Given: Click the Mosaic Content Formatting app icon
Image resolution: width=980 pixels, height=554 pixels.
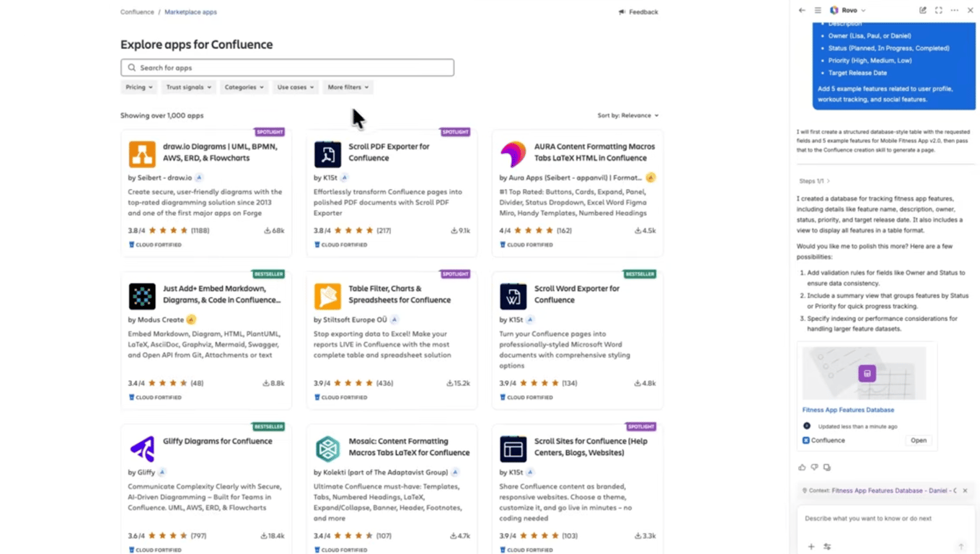Looking at the screenshot, I should tap(327, 449).
